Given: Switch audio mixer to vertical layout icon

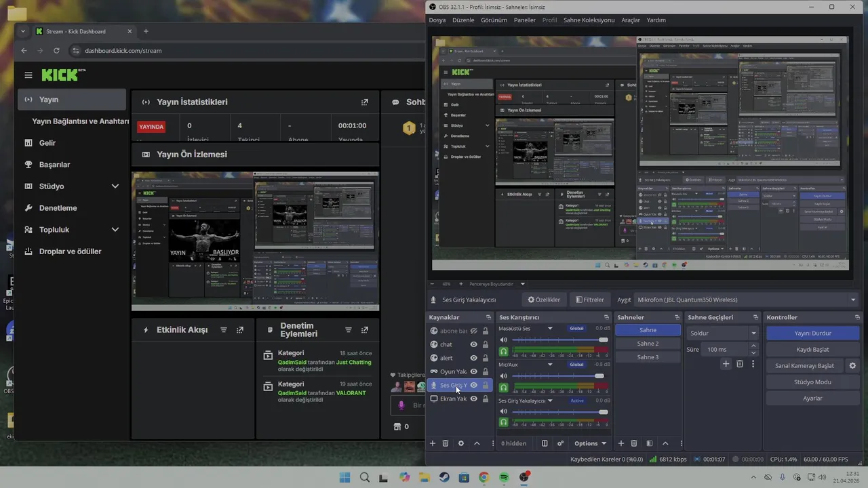Looking at the screenshot, I should (x=545, y=443).
